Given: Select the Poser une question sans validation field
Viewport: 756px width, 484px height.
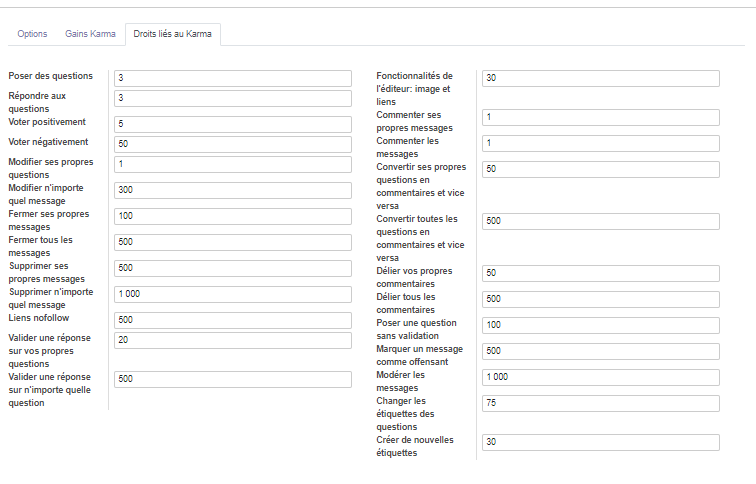Looking at the screenshot, I should tap(600, 325).
